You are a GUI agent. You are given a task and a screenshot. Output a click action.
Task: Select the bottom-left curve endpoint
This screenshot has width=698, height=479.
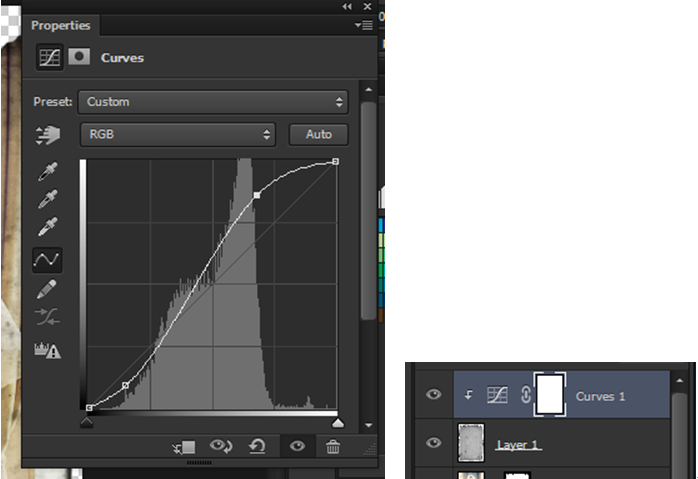89,407
